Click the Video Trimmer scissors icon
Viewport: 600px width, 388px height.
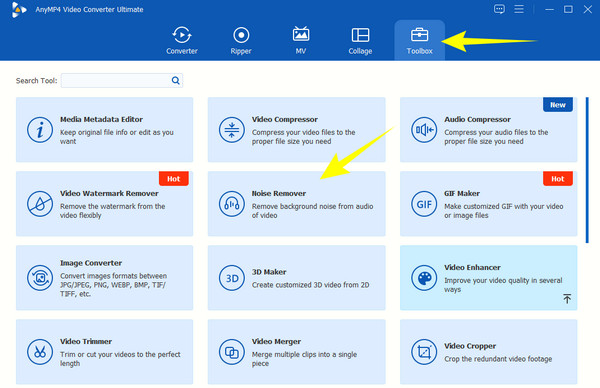click(40, 352)
